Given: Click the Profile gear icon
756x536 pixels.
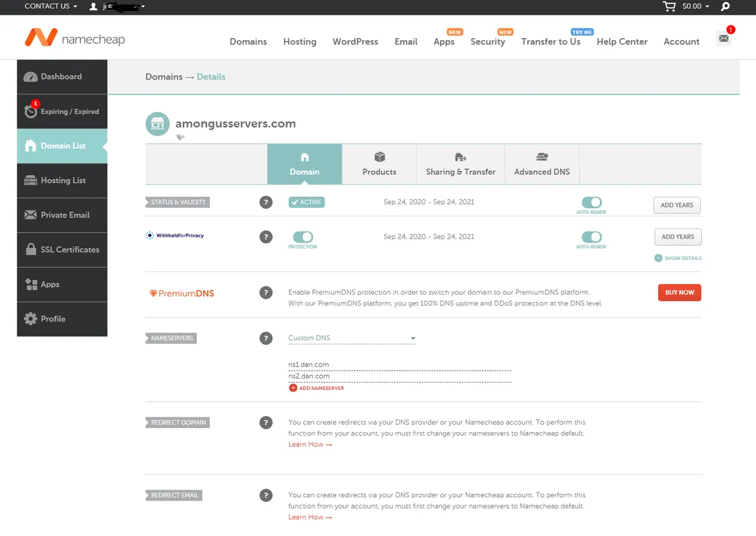Looking at the screenshot, I should pyautogui.click(x=30, y=319).
